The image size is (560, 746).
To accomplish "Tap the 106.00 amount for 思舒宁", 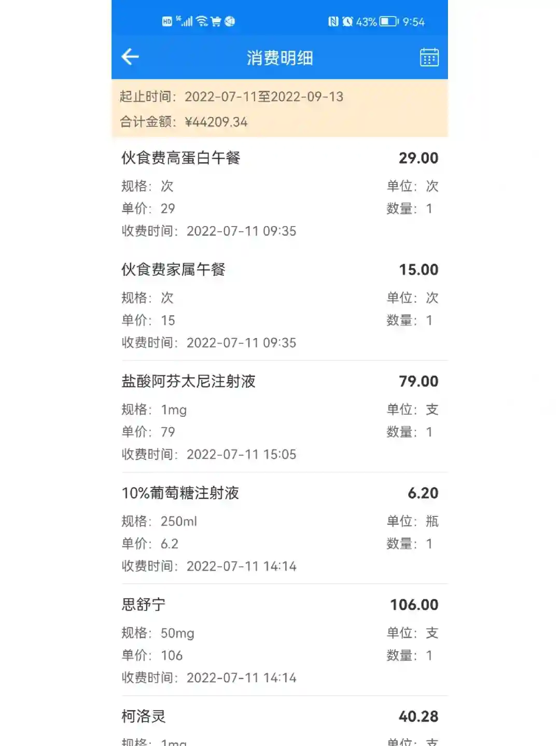I will tap(414, 604).
